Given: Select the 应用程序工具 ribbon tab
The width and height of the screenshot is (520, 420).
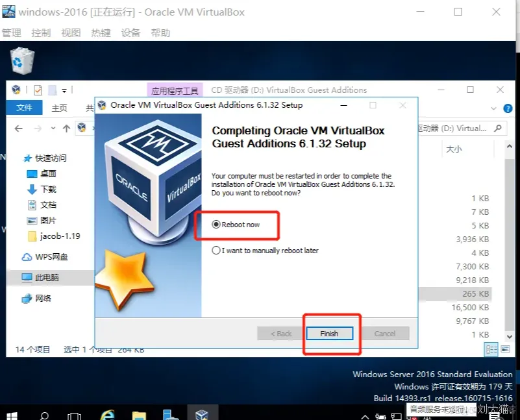Looking at the screenshot, I should click(175, 90).
